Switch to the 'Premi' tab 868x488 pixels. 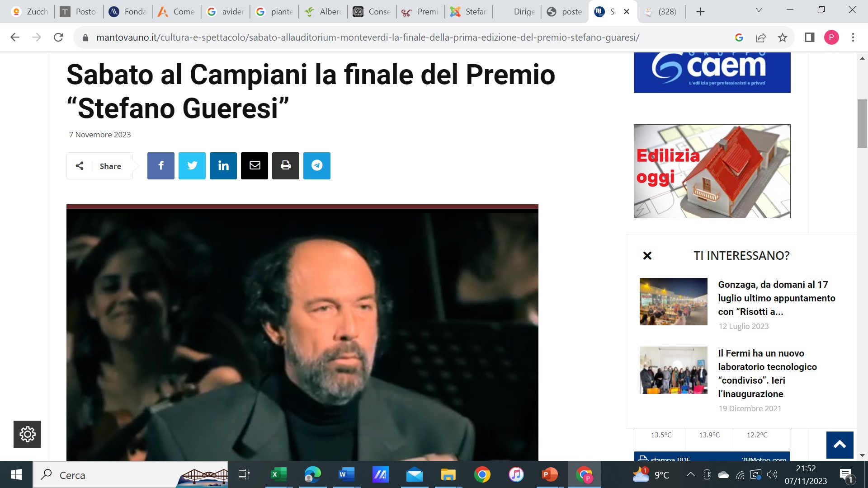420,12
